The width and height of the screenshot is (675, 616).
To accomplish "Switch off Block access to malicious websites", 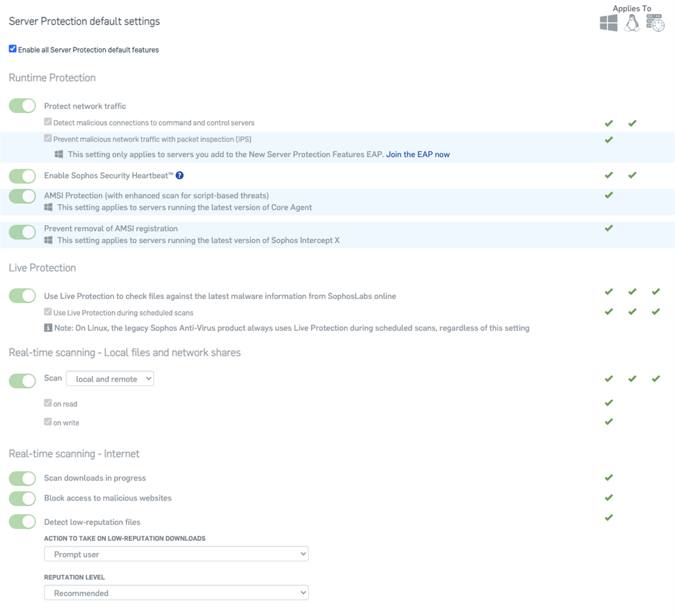I will [22, 499].
